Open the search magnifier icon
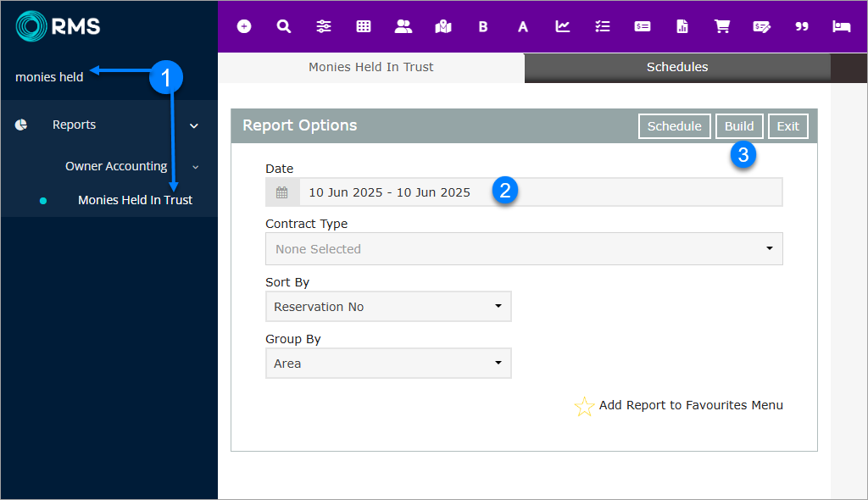868x500 pixels. coord(284,26)
